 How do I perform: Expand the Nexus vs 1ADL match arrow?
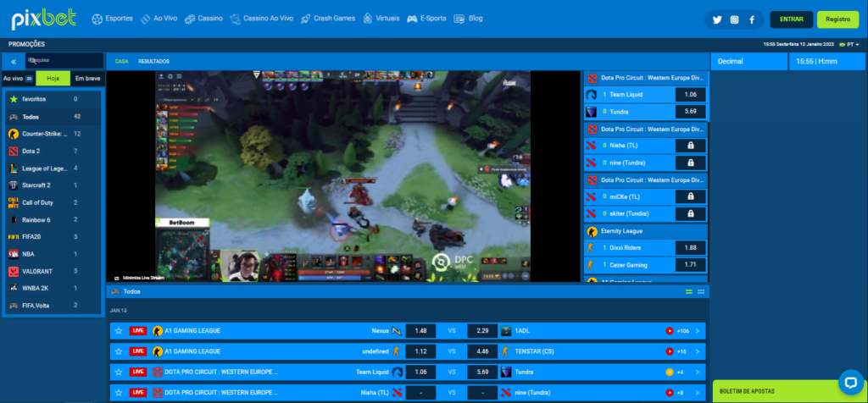pyautogui.click(x=697, y=330)
